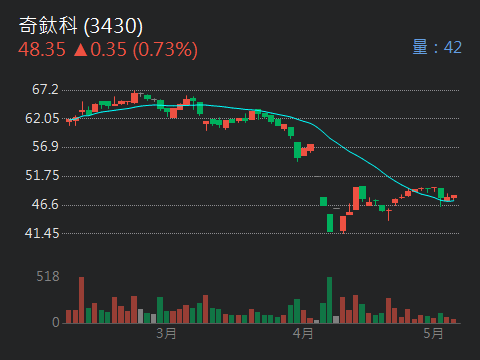Click the 518 volume axis label

48,276
